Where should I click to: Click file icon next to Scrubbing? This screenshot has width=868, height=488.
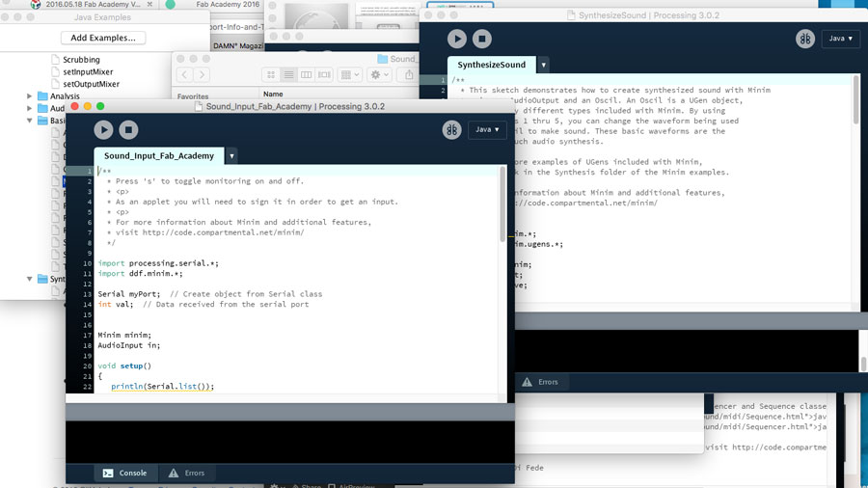point(55,59)
